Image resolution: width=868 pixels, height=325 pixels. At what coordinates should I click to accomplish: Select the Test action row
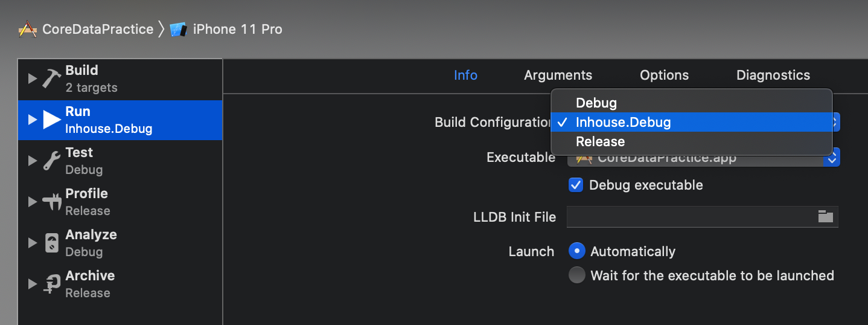121,161
